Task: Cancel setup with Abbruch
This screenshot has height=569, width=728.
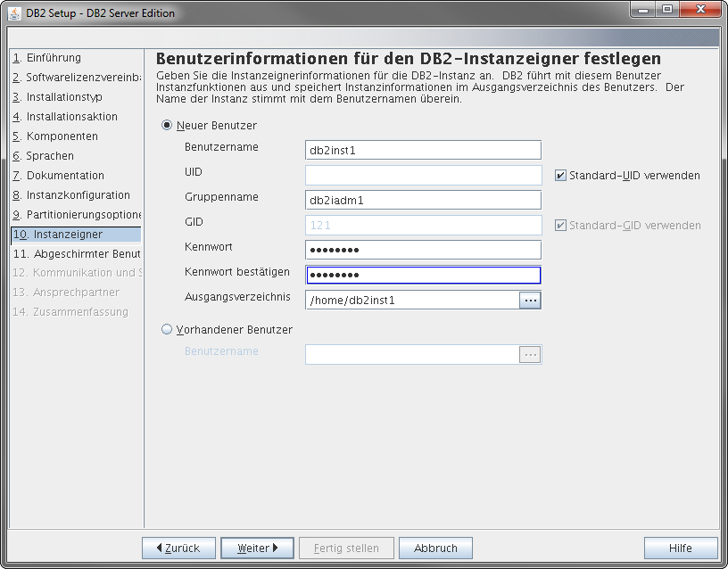Action: [x=435, y=548]
